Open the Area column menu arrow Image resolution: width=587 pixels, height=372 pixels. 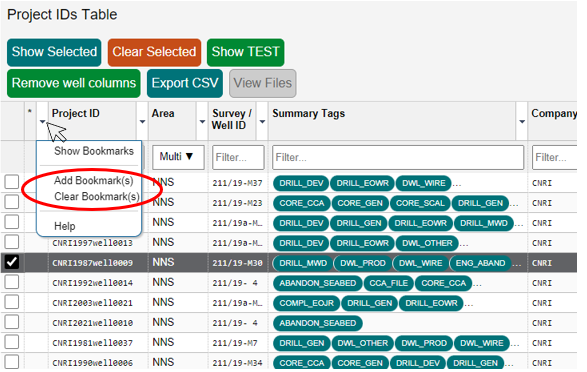[202, 122]
